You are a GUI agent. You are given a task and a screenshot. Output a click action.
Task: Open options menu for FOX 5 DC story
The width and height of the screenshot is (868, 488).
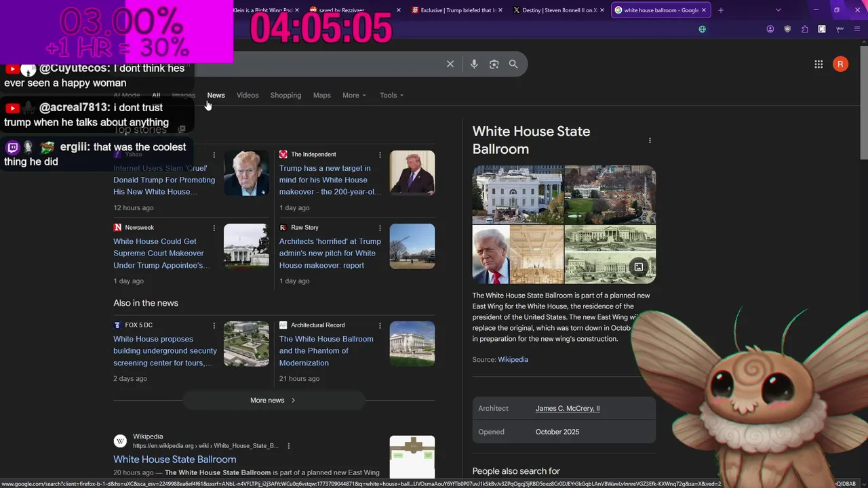click(214, 326)
